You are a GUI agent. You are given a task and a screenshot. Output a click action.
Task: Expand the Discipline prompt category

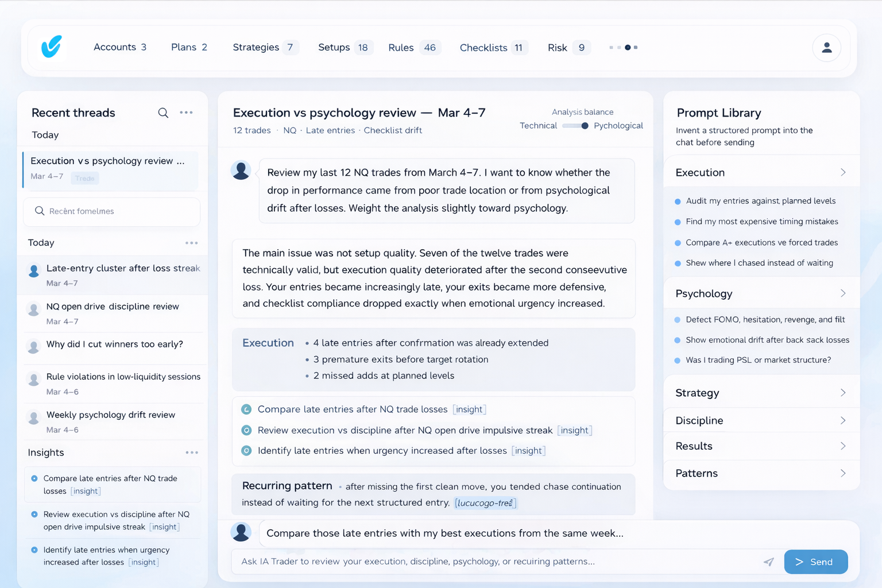[761, 420]
